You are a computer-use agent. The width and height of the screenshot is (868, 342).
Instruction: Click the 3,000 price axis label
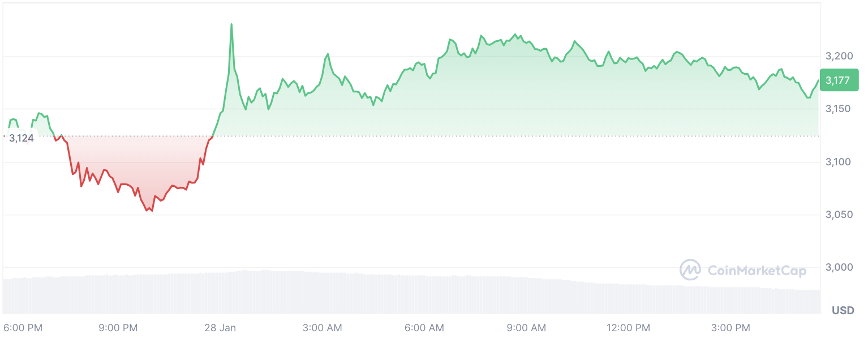tap(839, 267)
